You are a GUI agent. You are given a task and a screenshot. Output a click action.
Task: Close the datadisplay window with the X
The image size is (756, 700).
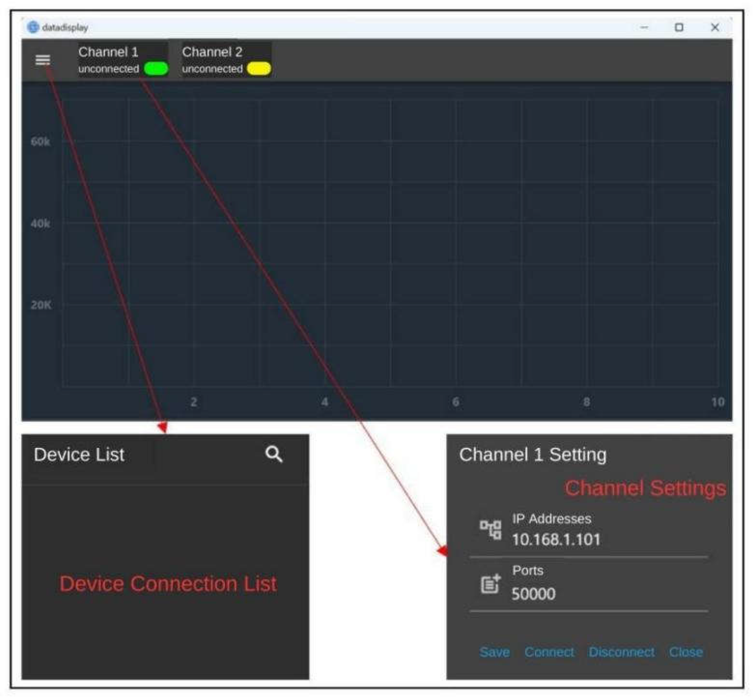pyautogui.click(x=715, y=28)
